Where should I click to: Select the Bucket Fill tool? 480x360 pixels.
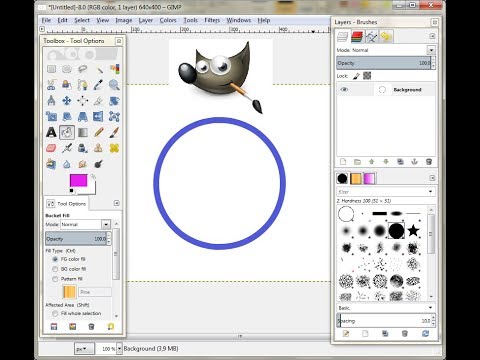pos(67,132)
